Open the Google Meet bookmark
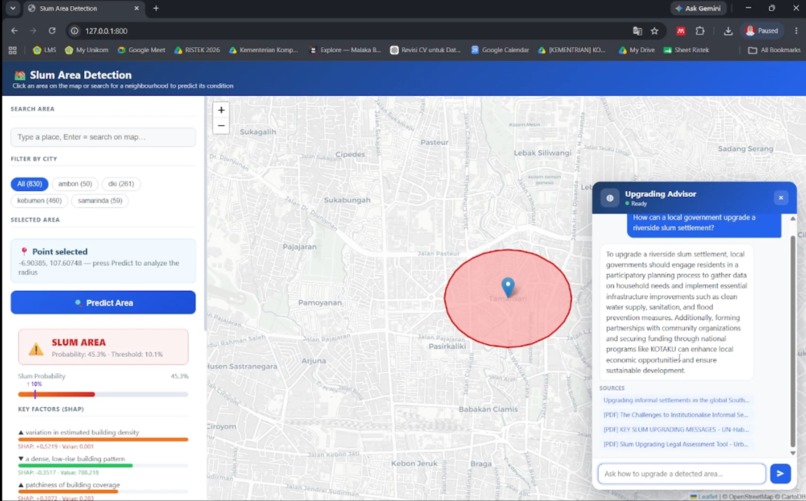Image resolution: width=806 pixels, height=501 pixels. (141, 50)
